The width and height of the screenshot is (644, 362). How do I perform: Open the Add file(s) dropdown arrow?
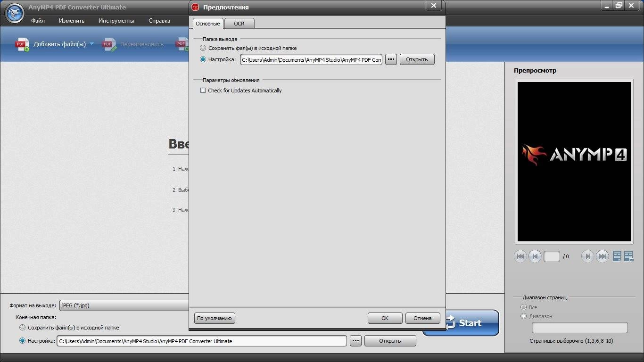click(x=91, y=44)
